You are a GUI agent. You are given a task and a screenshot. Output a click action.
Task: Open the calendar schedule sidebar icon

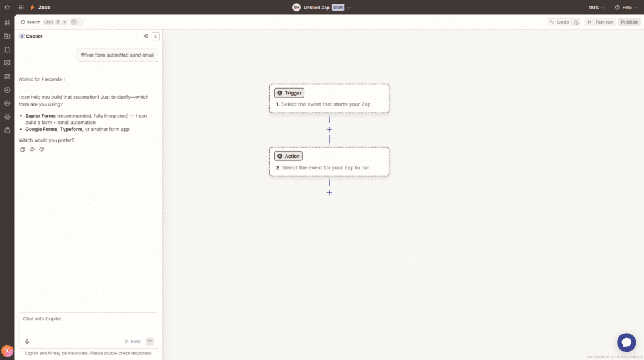click(8, 76)
